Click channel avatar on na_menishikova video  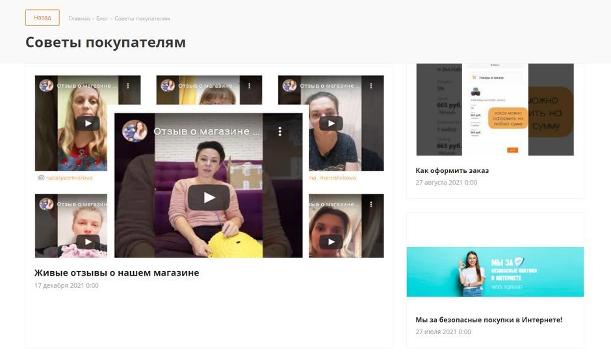pos(289,85)
